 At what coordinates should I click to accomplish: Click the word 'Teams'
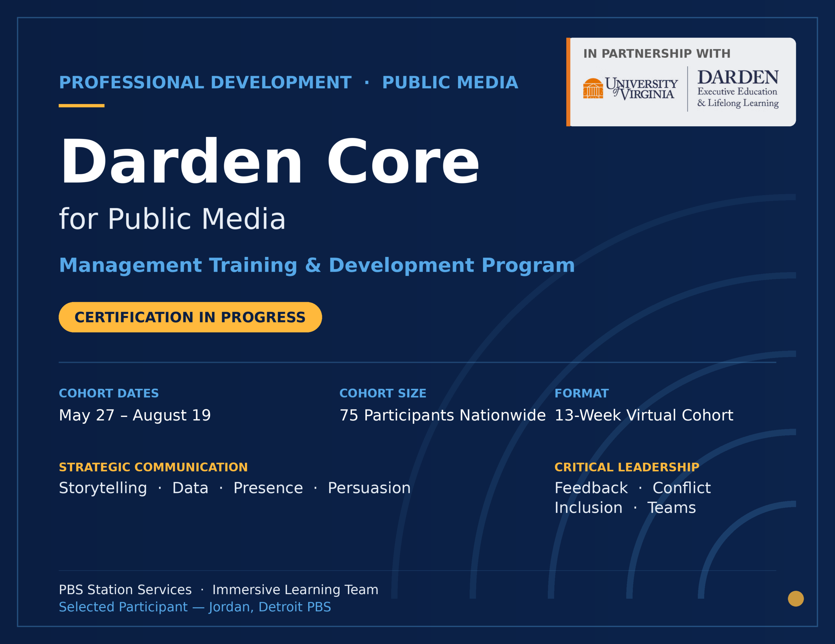coord(671,508)
